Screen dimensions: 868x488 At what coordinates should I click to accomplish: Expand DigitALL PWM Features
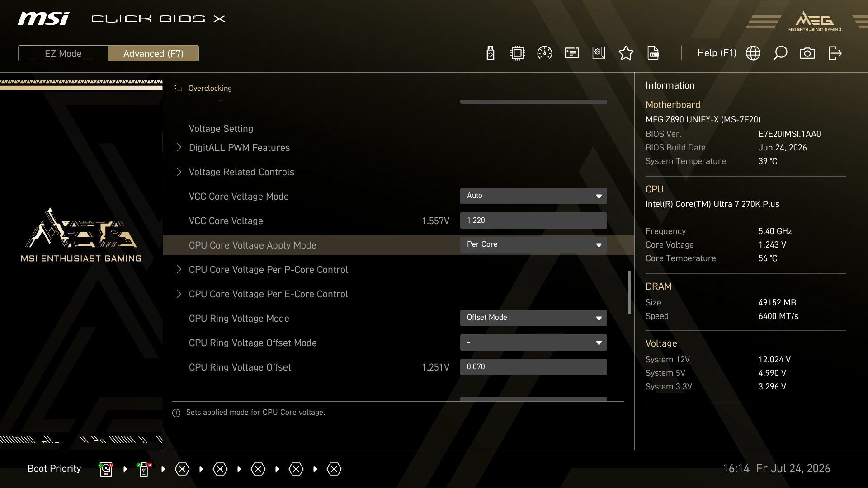(239, 148)
